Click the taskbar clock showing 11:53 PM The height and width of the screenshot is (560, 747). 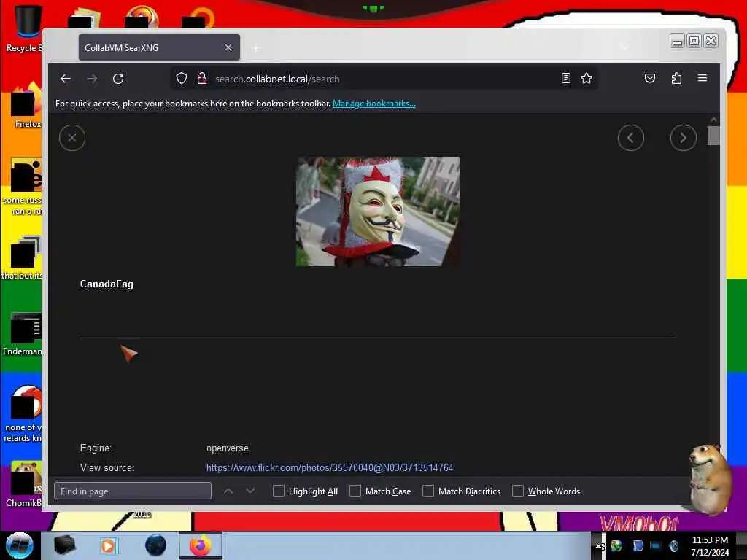[710, 545]
